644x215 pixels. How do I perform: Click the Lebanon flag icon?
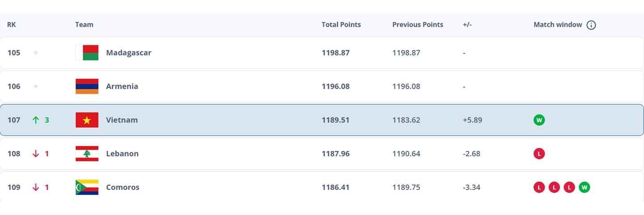87,154
